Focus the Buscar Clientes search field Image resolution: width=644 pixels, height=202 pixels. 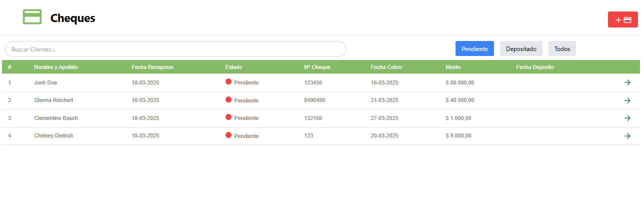click(175, 49)
